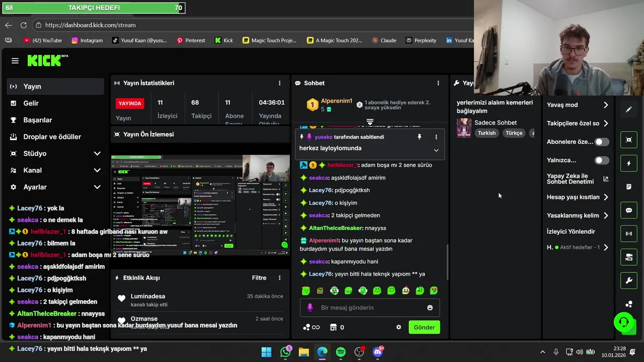
Task: Open the green headset support bubble
Action: (x=624, y=322)
